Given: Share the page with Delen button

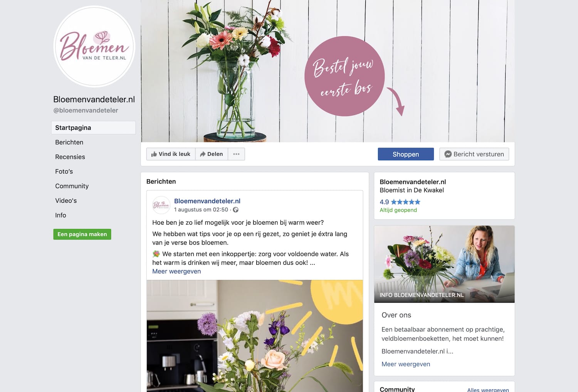Looking at the screenshot, I should point(212,154).
